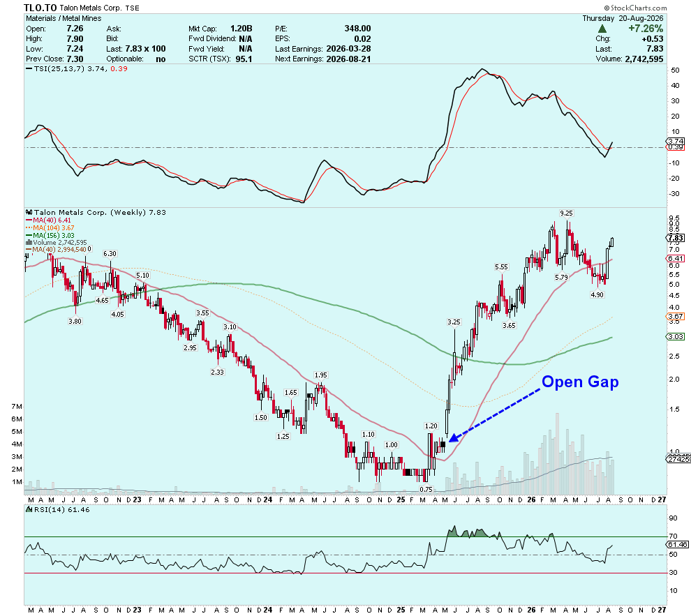The image size is (691, 616).
Task: Click the 4.90 price label
Action: coord(597,295)
